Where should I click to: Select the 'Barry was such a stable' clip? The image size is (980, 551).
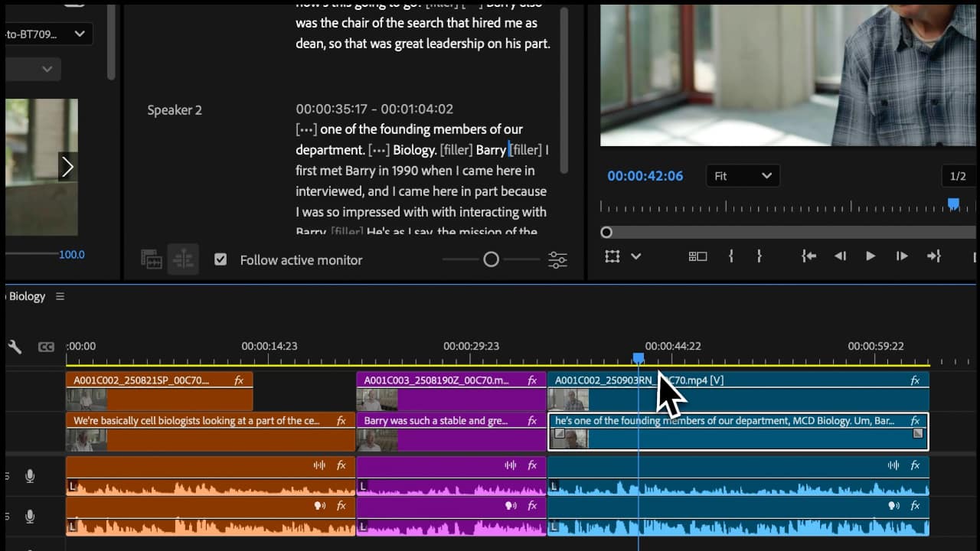tap(451, 432)
